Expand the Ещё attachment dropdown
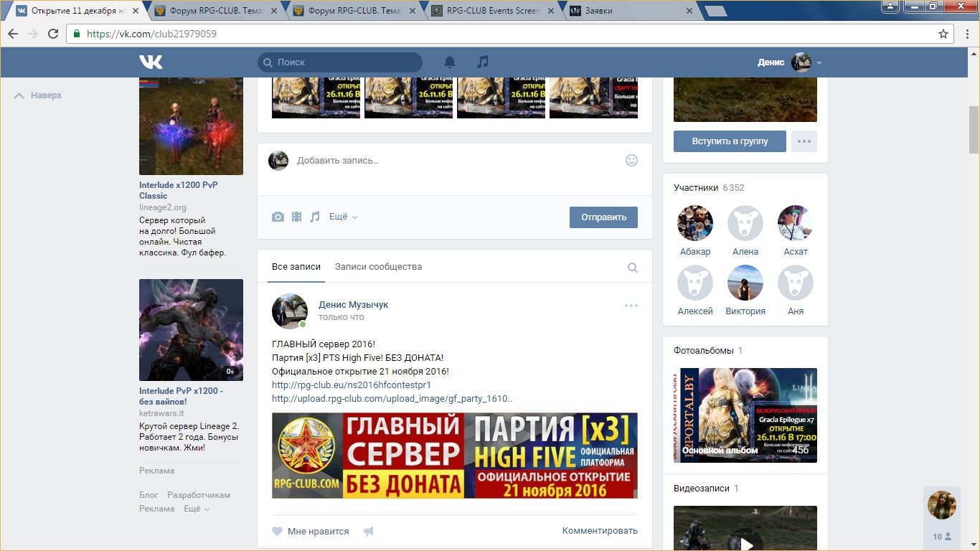This screenshot has width=980, height=551. [343, 217]
